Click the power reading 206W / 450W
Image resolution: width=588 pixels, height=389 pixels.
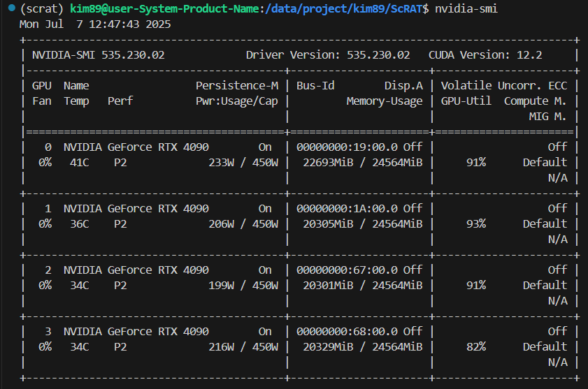pos(243,224)
